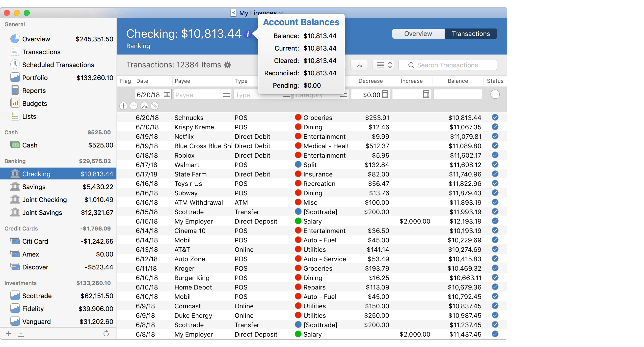Open the calendar picker in date filter field
644x347 pixels.
pyautogui.click(x=167, y=95)
